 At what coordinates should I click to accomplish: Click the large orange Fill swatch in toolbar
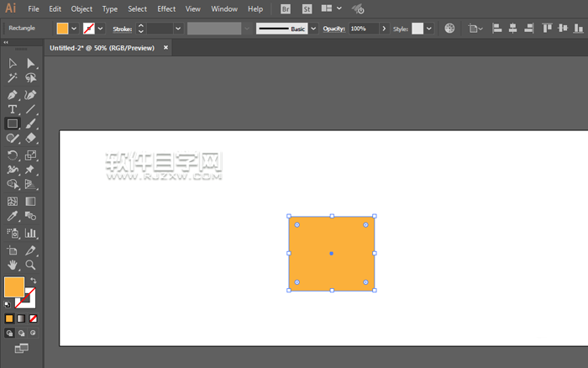pos(14,287)
